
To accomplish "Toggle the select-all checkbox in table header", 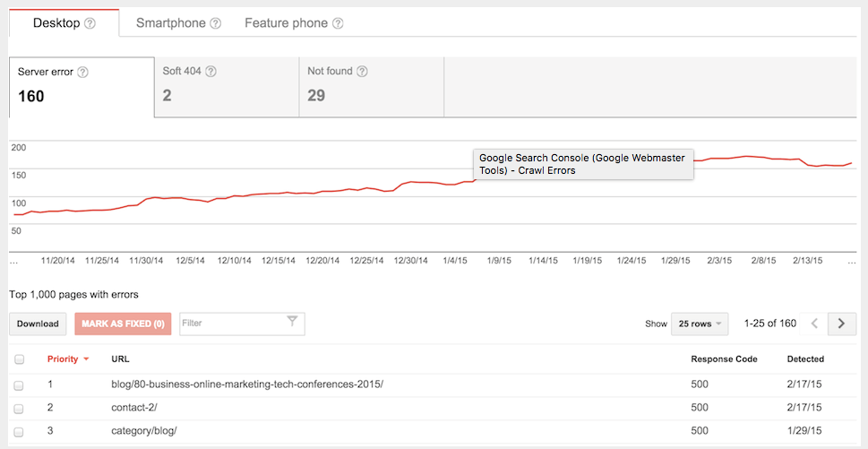I will [19, 359].
